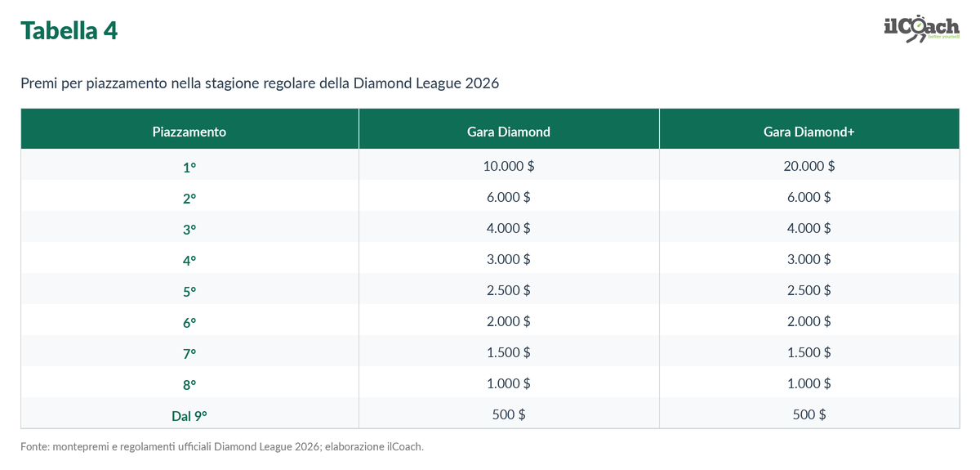
Task: Click the Gara Diamond+ column header
Action: pos(809,132)
